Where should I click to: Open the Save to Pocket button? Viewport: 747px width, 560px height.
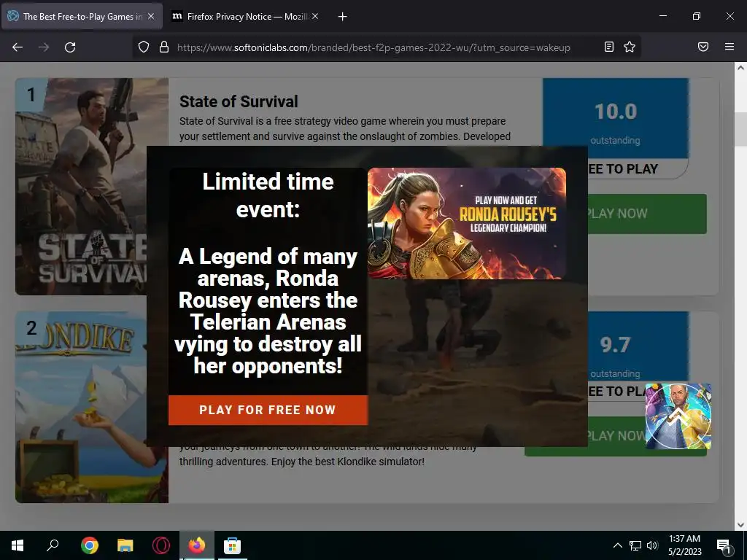point(703,47)
